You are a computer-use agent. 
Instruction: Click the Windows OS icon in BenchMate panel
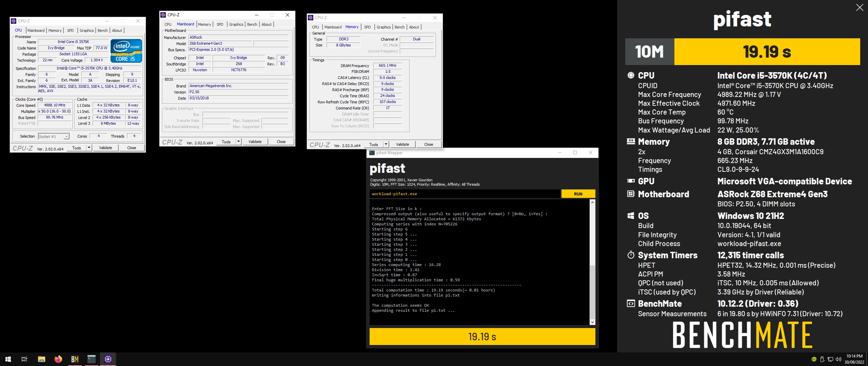(x=631, y=216)
